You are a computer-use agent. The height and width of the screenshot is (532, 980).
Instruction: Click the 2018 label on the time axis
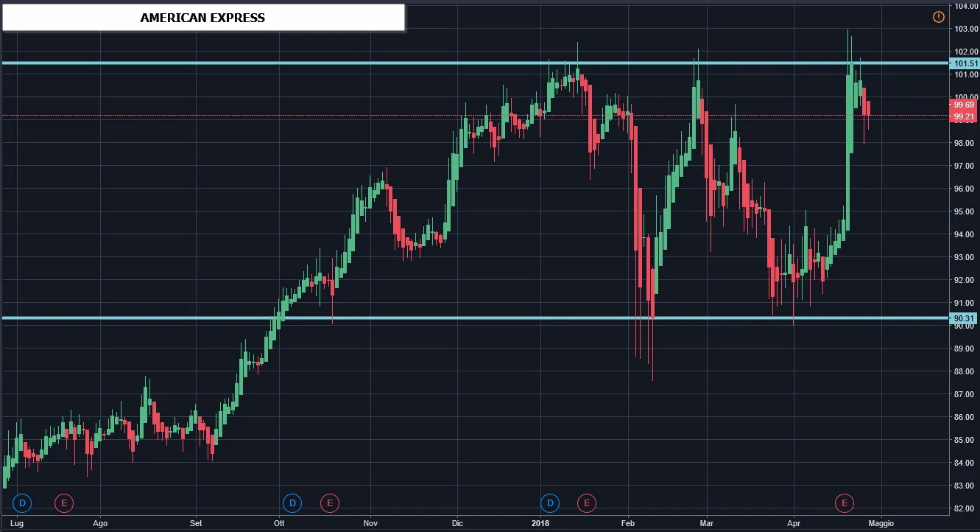[540, 523]
